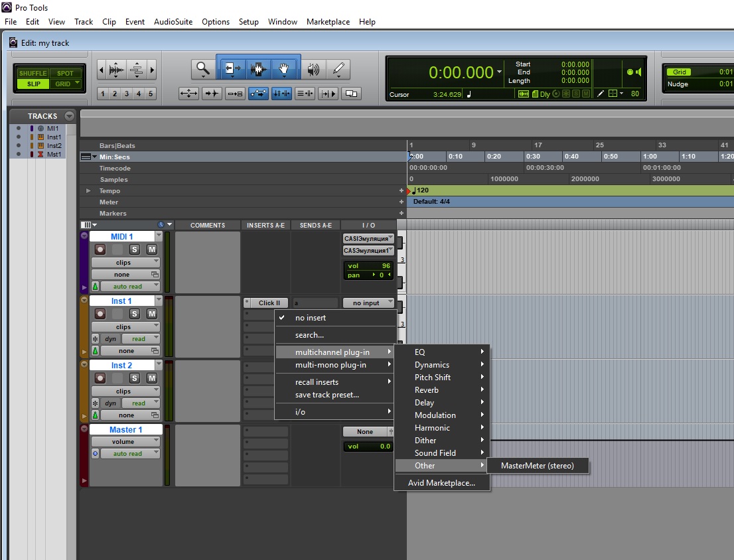Open the AudioSuite menu
This screenshot has height=560, width=734.
coord(173,21)
